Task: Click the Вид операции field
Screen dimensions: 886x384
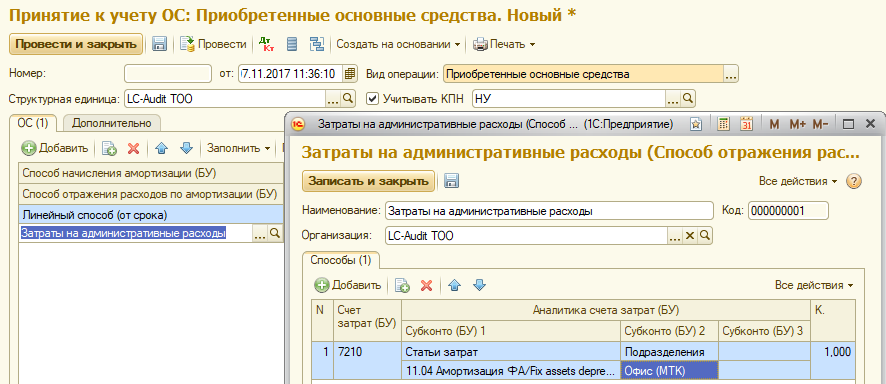Action: [584, 73]
